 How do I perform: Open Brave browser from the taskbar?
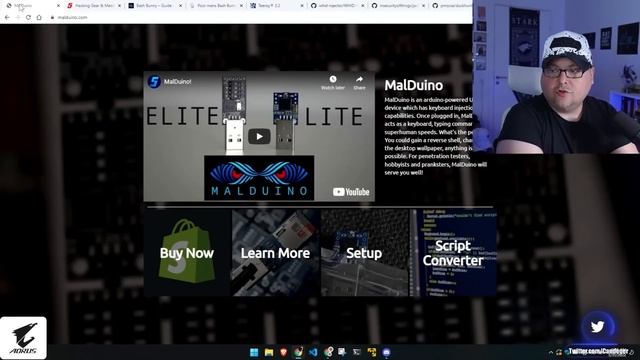pos(283,352)
